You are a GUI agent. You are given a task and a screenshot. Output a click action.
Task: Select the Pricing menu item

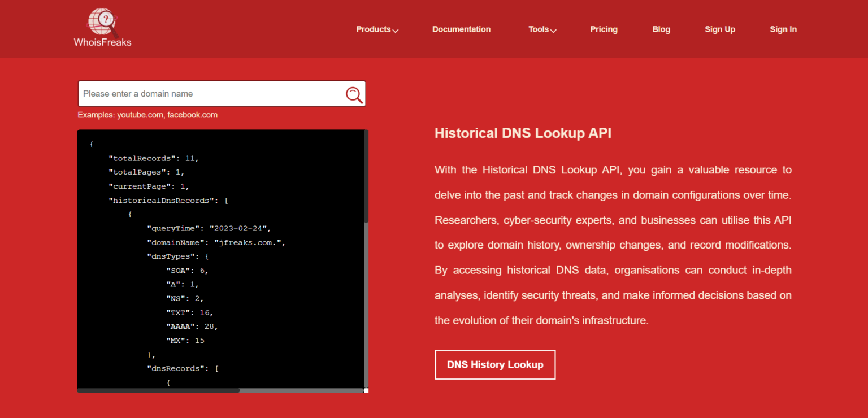coord(604,29)
